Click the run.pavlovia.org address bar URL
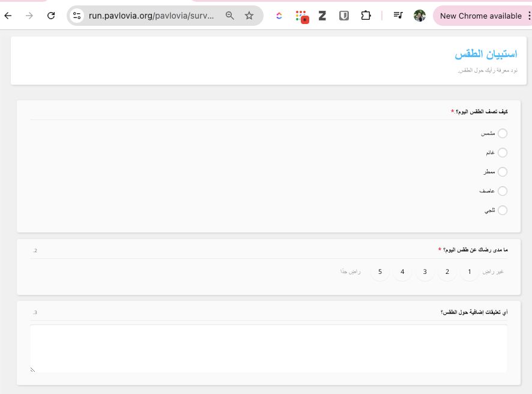This screenshot has height=394, width=532. (151, 16)
